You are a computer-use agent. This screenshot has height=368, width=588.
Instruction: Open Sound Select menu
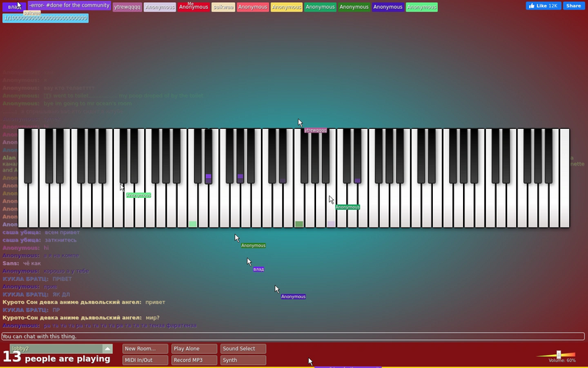pos(243,348)
